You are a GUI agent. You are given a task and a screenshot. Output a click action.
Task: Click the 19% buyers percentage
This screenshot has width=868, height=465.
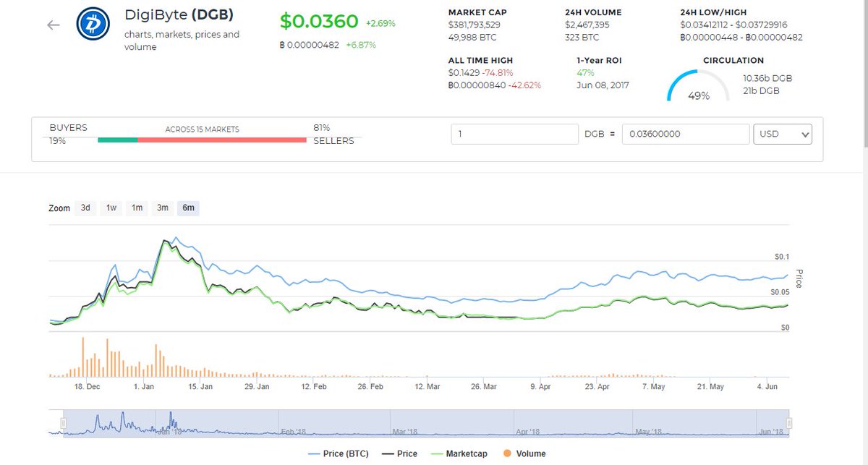(x=57, y=141)
